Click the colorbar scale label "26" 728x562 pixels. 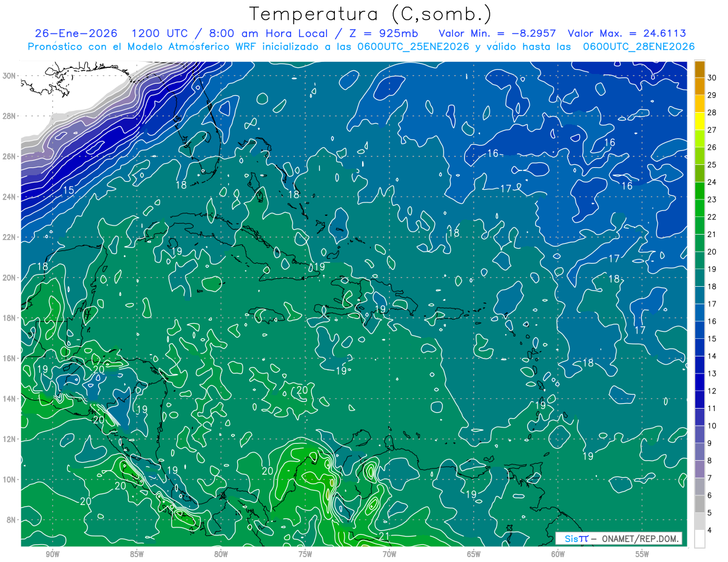(712, 147)
